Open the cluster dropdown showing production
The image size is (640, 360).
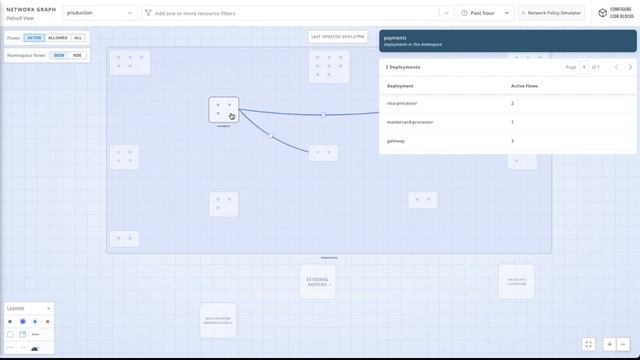[100, 13]
